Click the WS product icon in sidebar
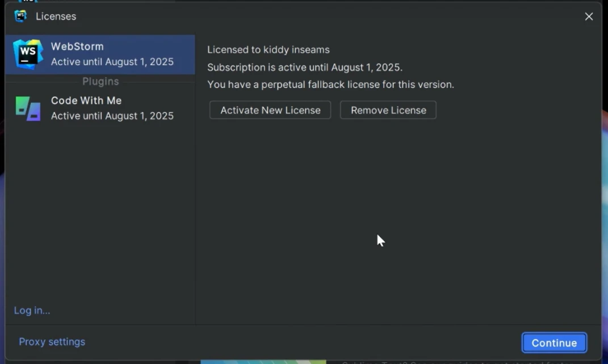This screenshot has width=608, height=364. tap(27, 54)
